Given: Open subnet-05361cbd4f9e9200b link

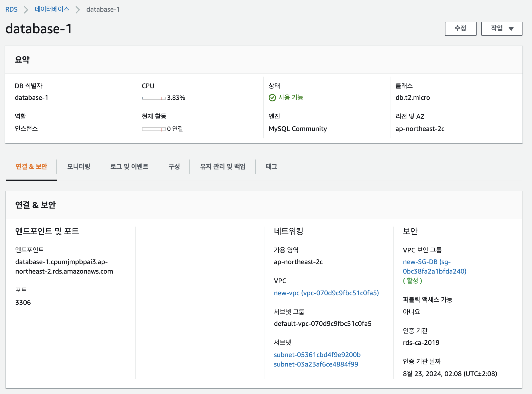Looking at the screenshot, I should coord(317,355).
